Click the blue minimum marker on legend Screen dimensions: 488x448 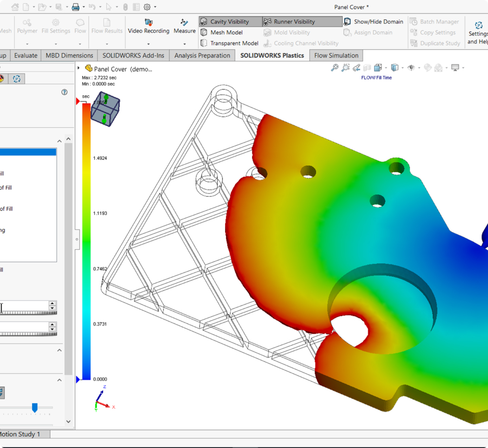pos(78,379)
